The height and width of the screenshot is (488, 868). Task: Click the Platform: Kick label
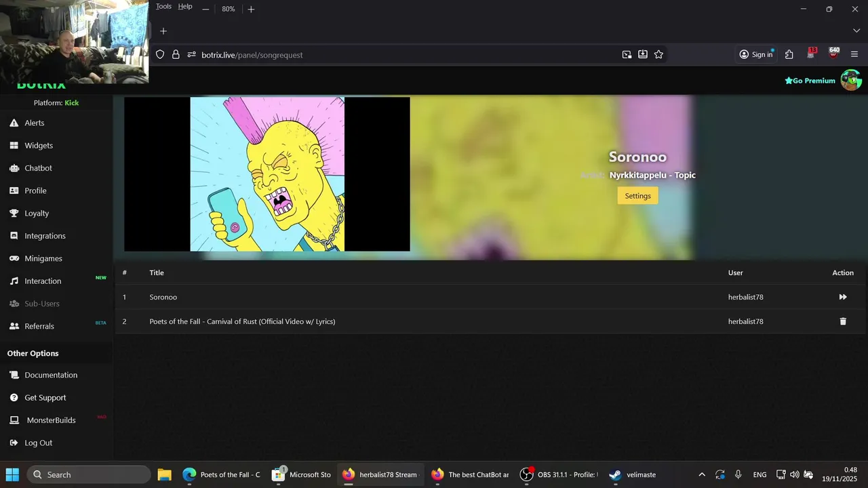tap(56, 102)
